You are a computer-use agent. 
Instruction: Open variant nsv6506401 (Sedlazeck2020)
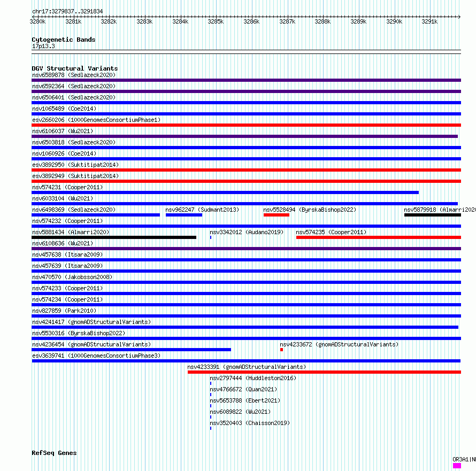point(74,97)
